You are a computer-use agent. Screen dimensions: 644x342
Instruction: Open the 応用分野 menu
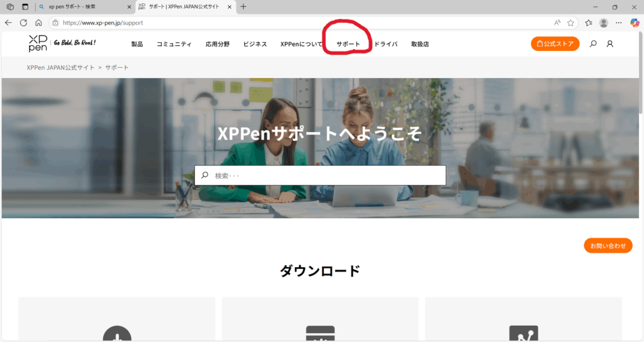[x=218, y=44]
